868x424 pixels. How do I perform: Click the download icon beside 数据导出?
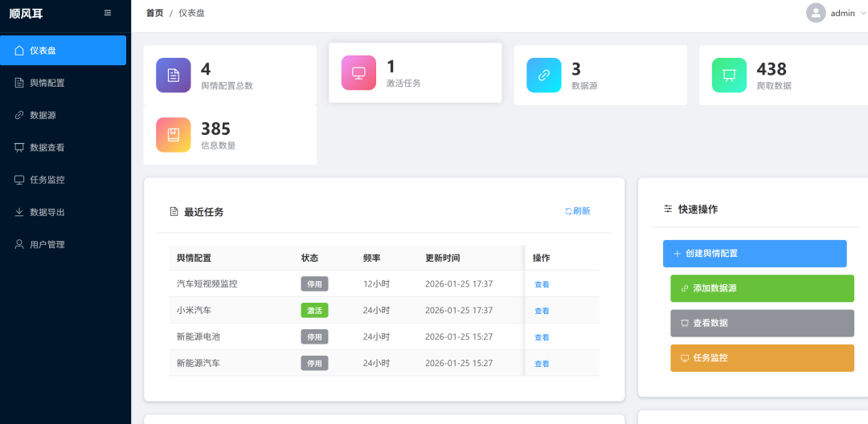(x=18, y=212)
